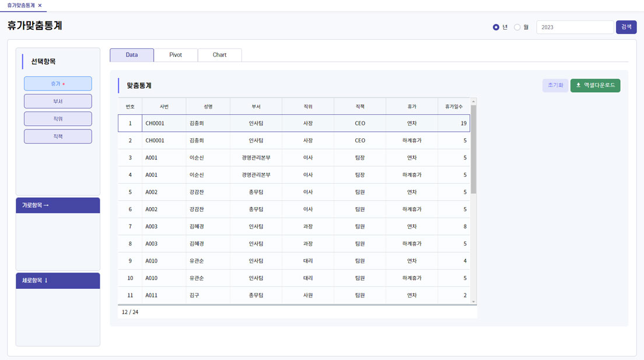Click the 총무팀 cell in row 6
This screenshot has height=360, width=644.
256,209
